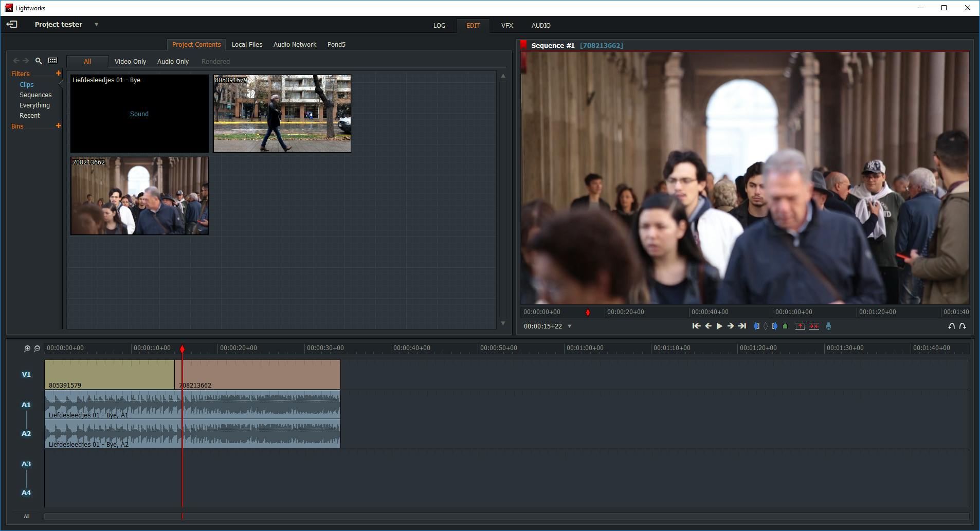Zoom in the timeline with the magnifier
Viewport: 980px width, 531px height.
click(x=27, y=349)
